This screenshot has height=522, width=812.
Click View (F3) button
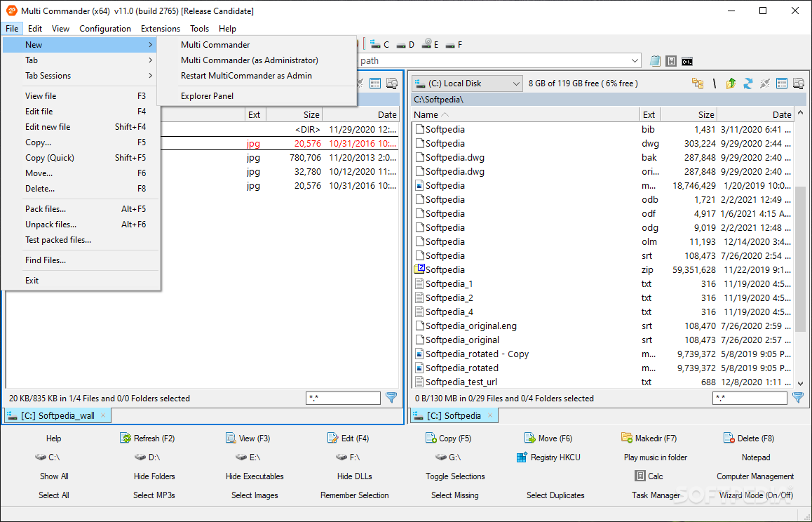point(248,439)
